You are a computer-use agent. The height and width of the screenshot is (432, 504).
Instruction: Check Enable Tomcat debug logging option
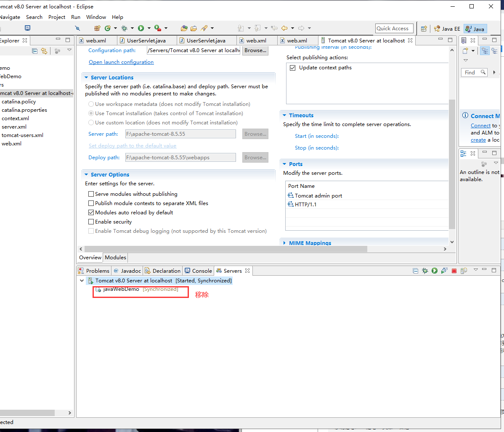click(x=91, y=231)
